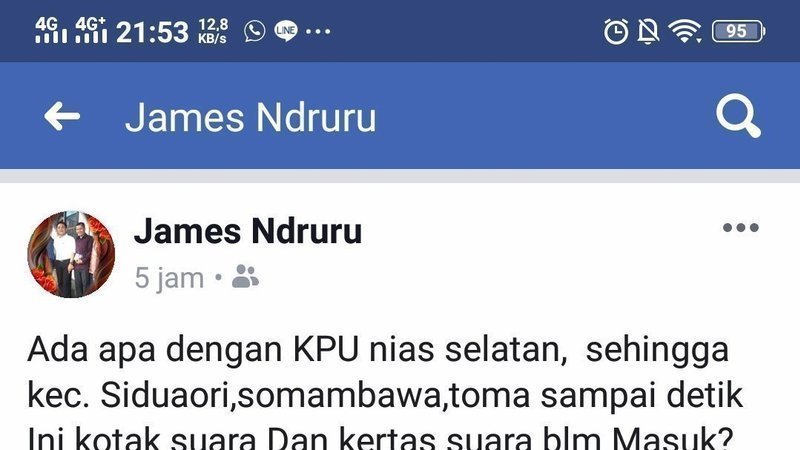Tap the Friends audience privacy icon
800x450 pixels.
[245, 277]
